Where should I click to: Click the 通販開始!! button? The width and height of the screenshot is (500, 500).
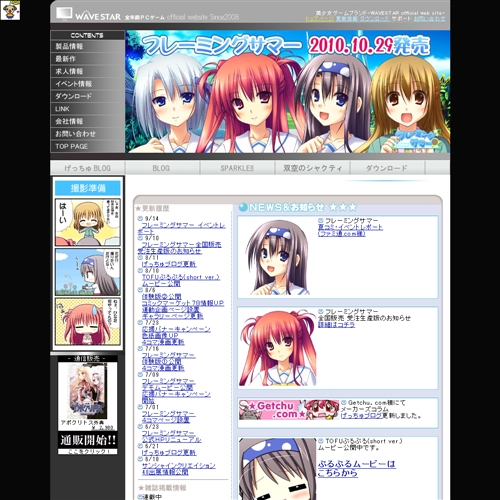click(x=88, y=440)
